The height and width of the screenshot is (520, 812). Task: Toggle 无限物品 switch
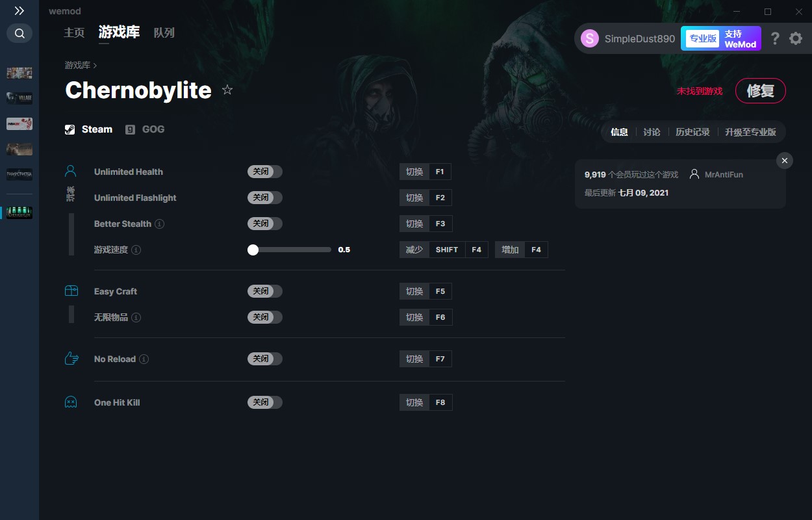point(265,317)
